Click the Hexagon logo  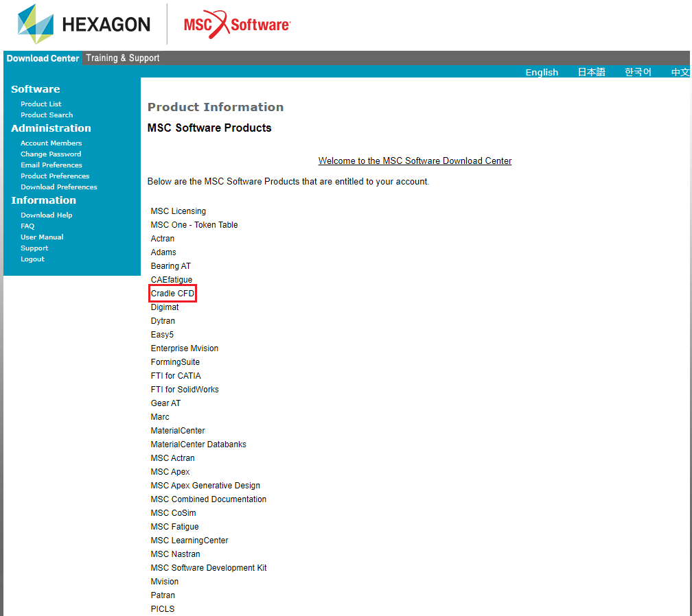click(x=84, y=25)
